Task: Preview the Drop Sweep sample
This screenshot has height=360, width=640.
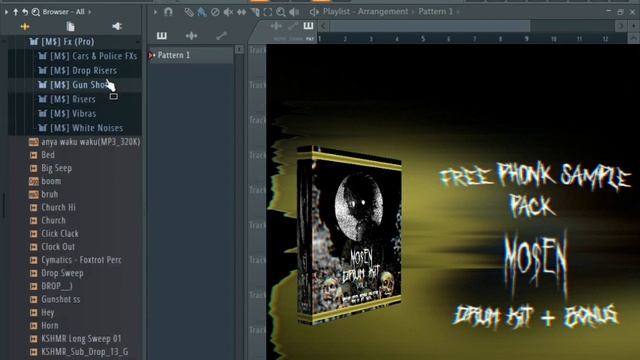Action: click(x=56, y=273)
